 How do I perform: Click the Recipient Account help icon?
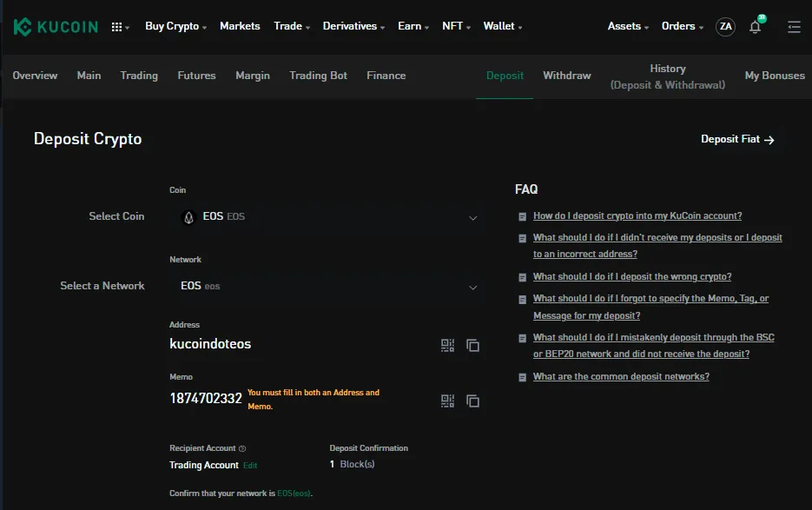[242, 448]
